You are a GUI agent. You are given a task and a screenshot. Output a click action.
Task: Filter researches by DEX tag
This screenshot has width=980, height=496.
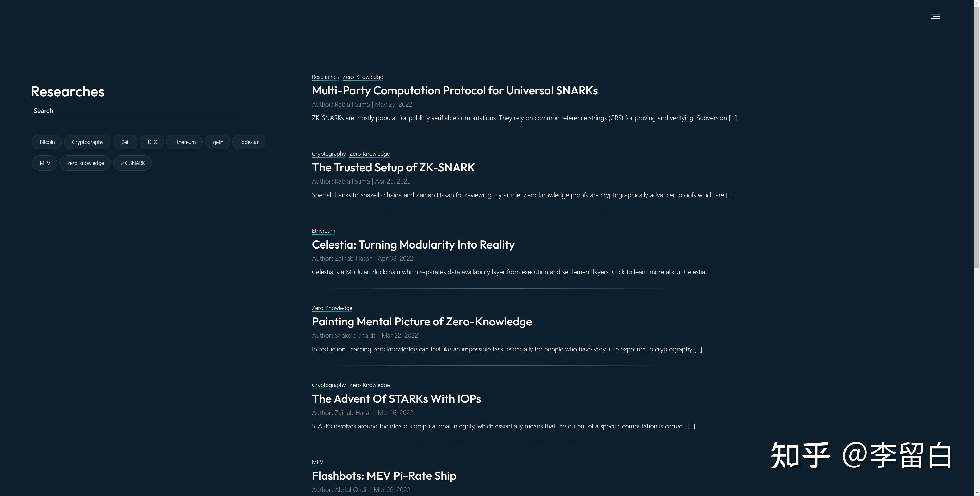[x=152, y=142]
